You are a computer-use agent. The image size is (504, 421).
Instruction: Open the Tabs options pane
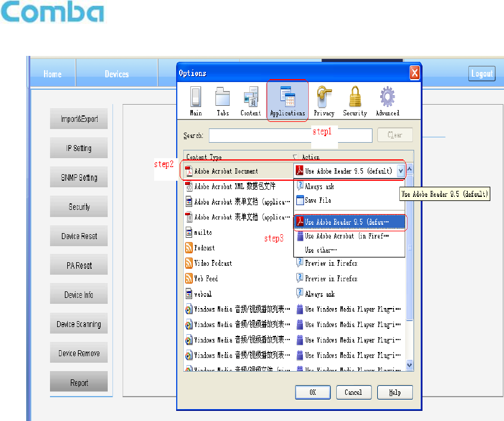click(223, 101)
